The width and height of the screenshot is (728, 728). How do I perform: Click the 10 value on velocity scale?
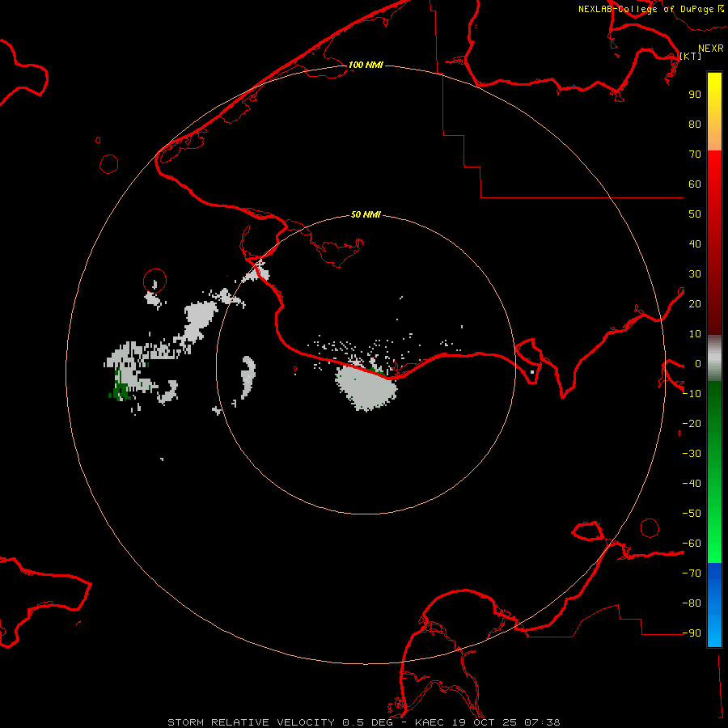point(695,334)
